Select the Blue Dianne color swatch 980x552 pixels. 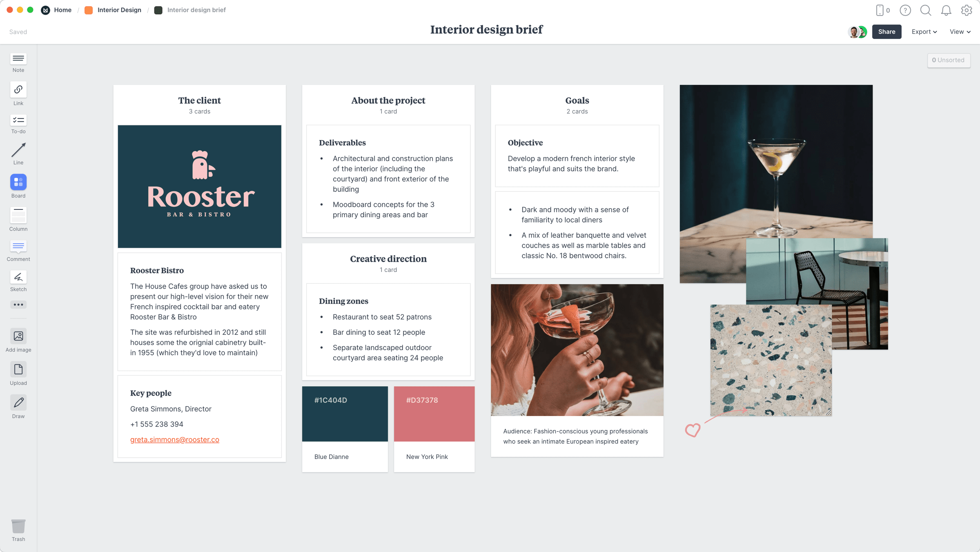(x=344, y=413)
